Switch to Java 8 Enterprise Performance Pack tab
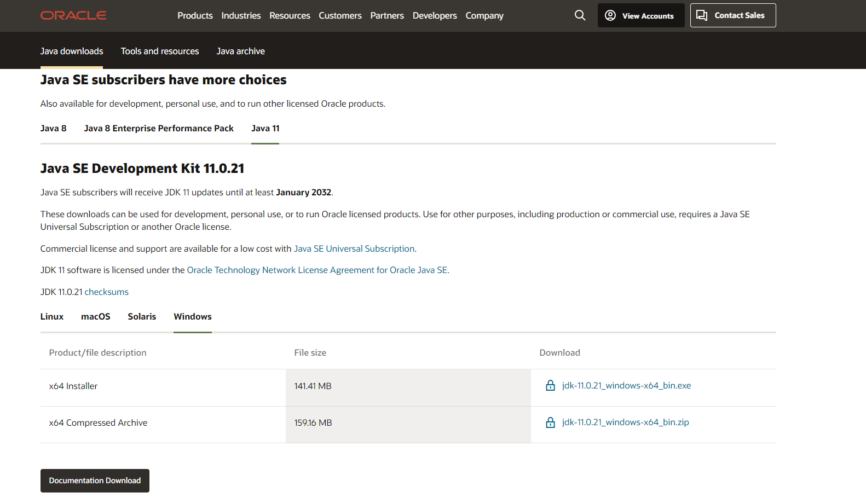This screenshot has width=866, height=504. tap(159, 128)
